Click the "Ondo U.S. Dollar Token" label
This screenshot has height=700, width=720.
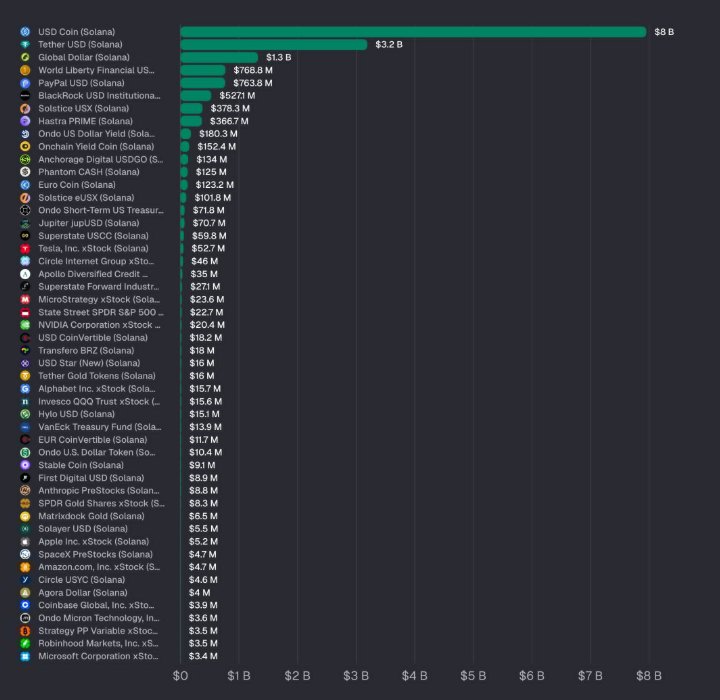[x=96, y=452]
